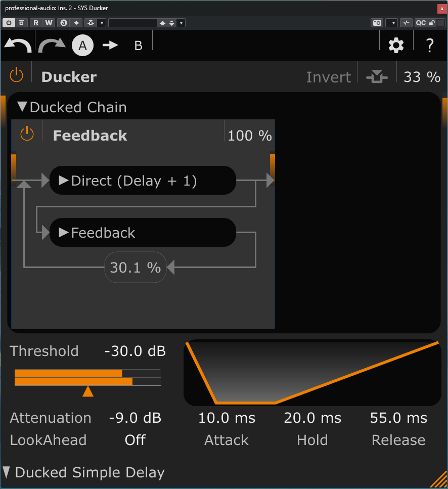This screenshot has height=489, width=448.
Task: Collapse the Ducked Simple Delay section
Action: (6, 472)
